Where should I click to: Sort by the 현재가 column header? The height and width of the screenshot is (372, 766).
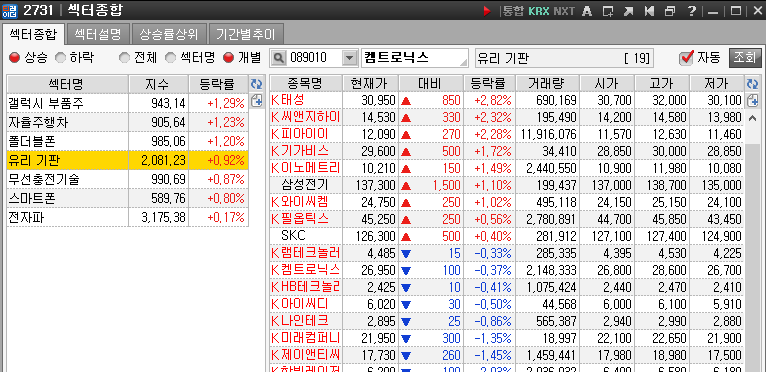[x=370, y=84]
